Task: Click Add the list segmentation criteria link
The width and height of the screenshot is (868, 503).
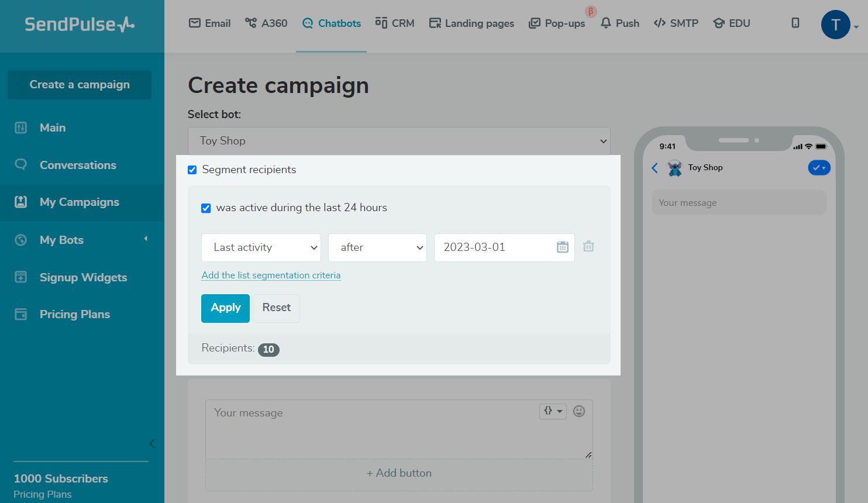Action: pos(271,275)
